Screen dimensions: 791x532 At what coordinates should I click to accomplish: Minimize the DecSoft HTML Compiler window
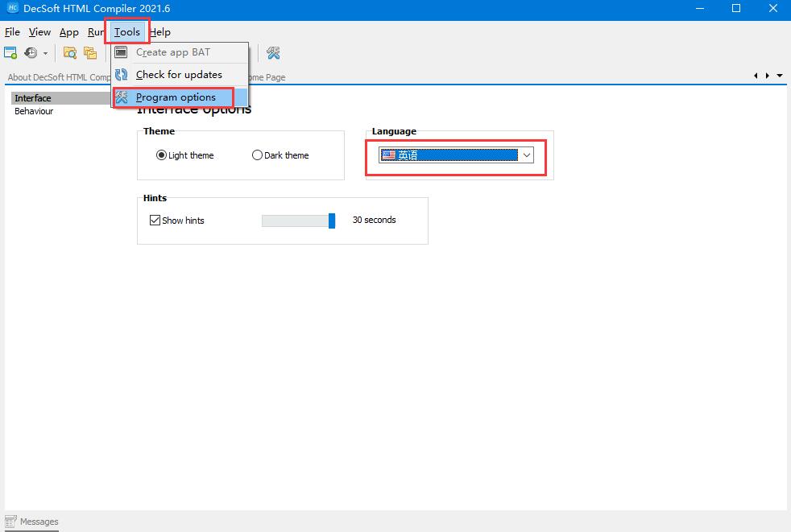[700, 9]
